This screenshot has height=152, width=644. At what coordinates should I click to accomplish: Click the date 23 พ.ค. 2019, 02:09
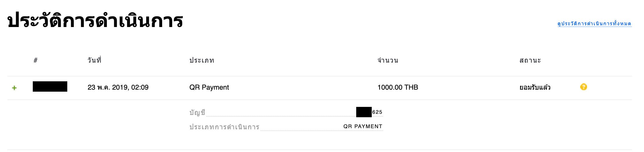[118, 87]
